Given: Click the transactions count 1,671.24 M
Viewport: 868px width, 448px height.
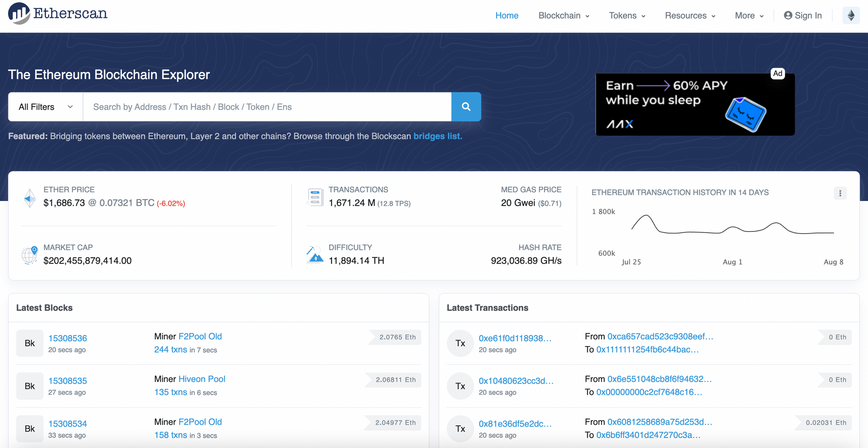Looking at the screenshot, I should pyautogui.click(x=352, y=203).
